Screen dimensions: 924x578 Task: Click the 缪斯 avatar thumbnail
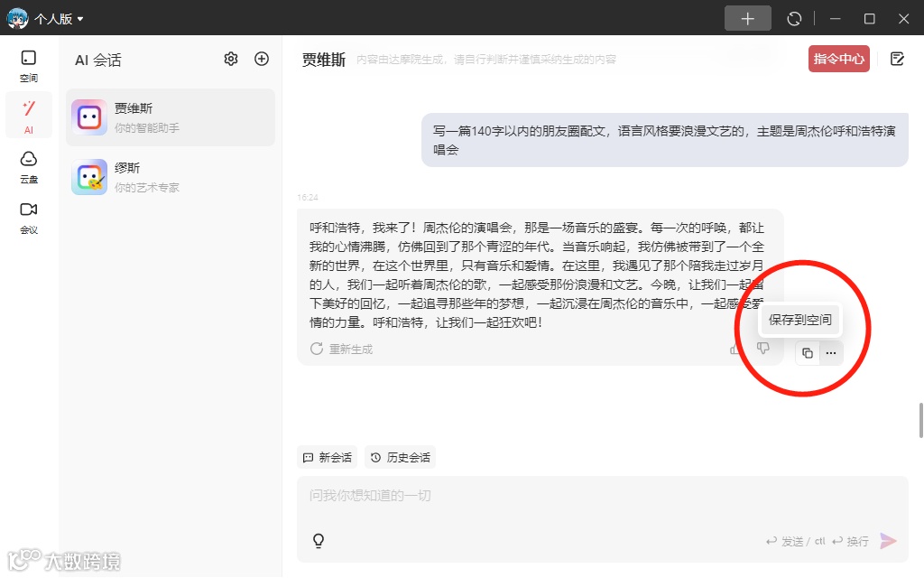(89, 177)
